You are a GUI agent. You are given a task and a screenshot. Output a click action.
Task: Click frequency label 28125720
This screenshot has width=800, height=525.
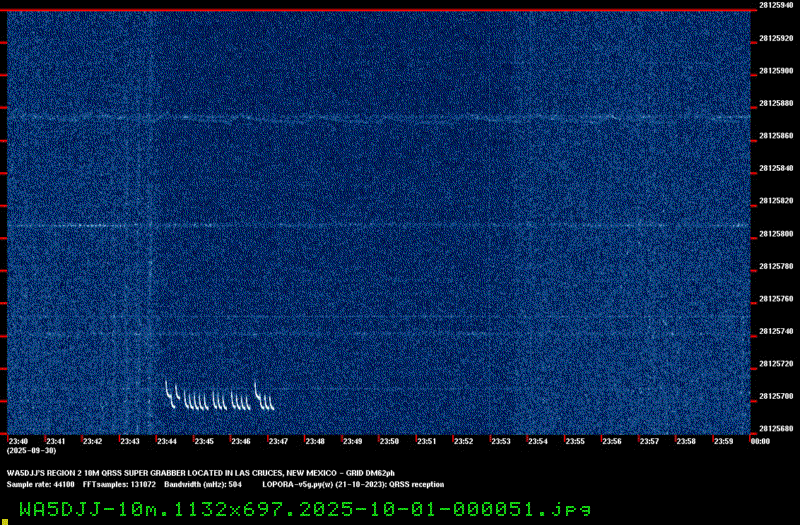(776, 364)
